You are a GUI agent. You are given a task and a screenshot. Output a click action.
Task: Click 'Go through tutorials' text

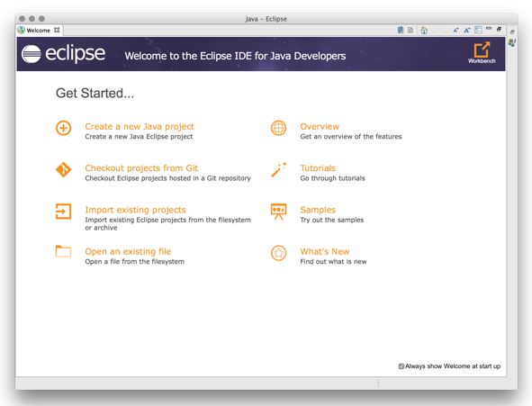tap(332, 178)
